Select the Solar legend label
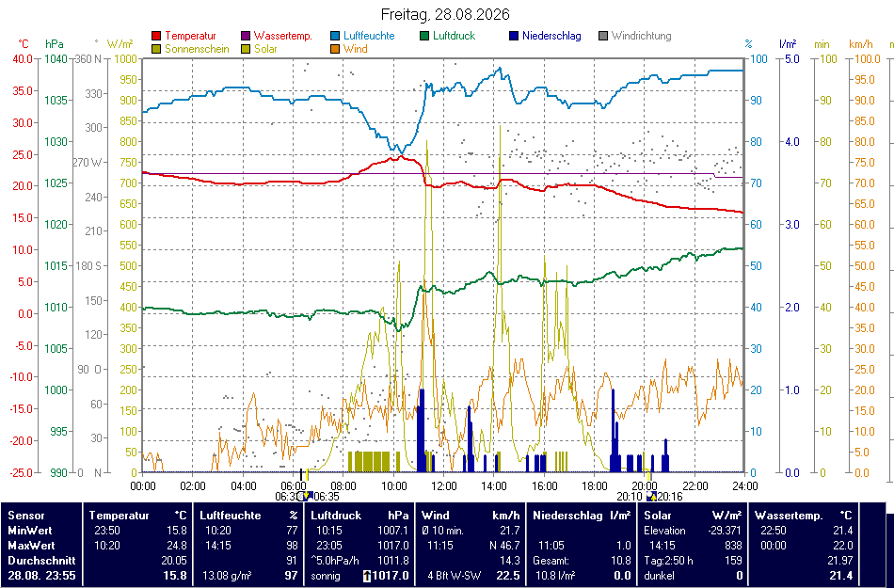 point(265,49)
